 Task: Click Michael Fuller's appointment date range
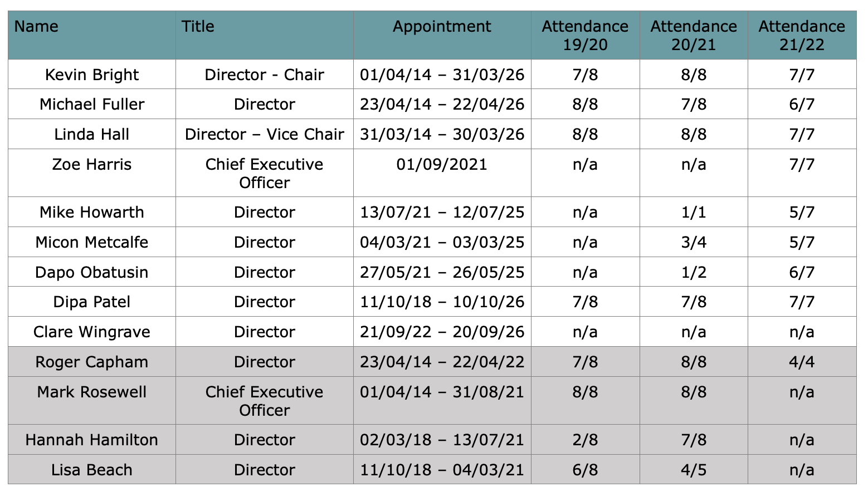point(442,104)
